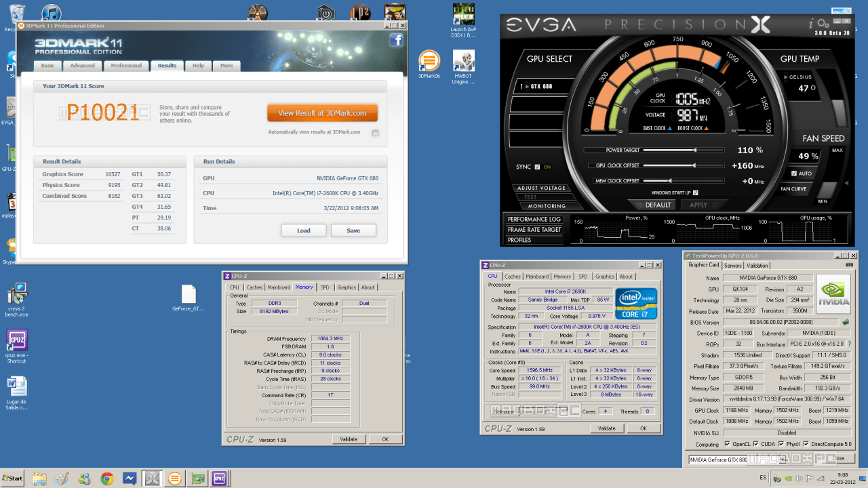The height and width of the screenshot is (488, 868).
Task: Toggle the fan AUTO checkbox in EVGA Precision
Action: coord(793,174)
